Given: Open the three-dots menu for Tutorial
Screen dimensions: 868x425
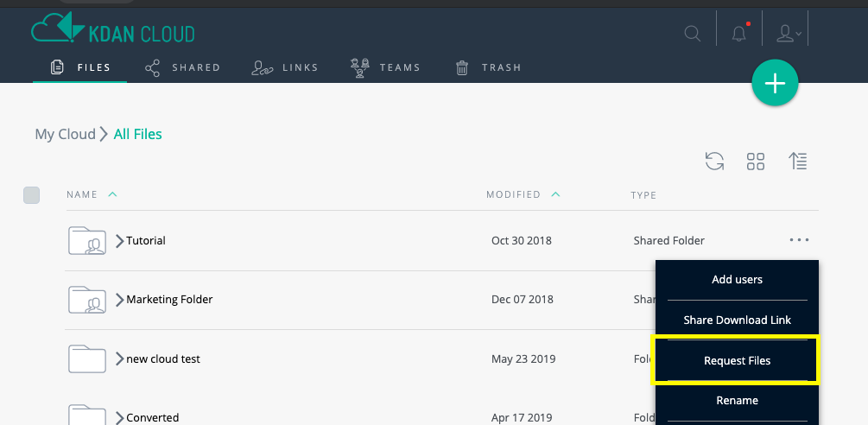Looking at the screenshot, I should [800, 240].
